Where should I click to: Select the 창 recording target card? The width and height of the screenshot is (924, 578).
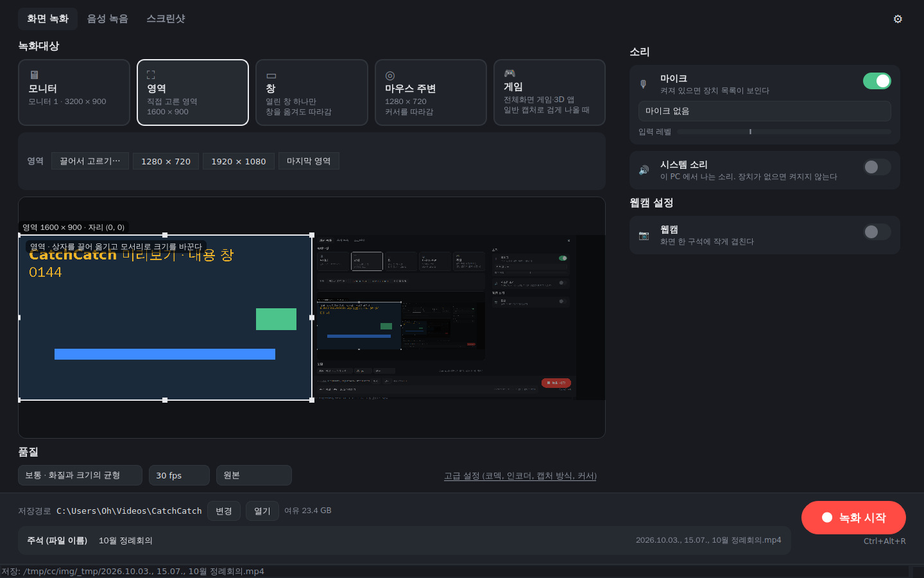312,92
